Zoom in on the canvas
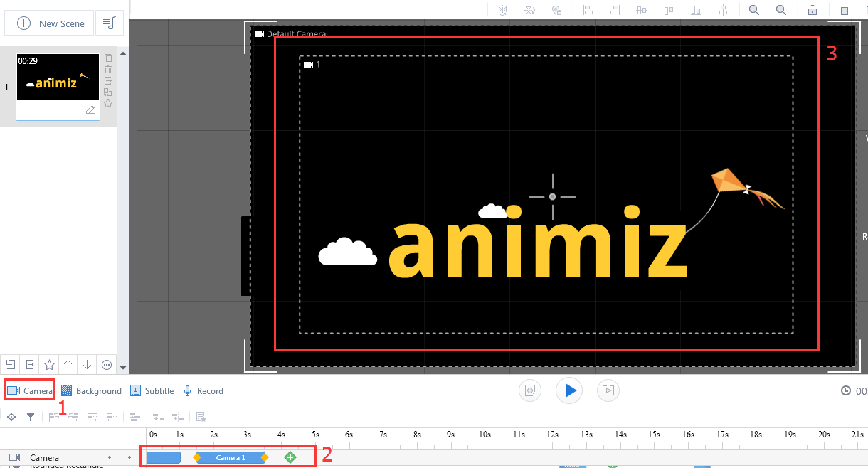The image size is (868, 468). coord(754,10)
